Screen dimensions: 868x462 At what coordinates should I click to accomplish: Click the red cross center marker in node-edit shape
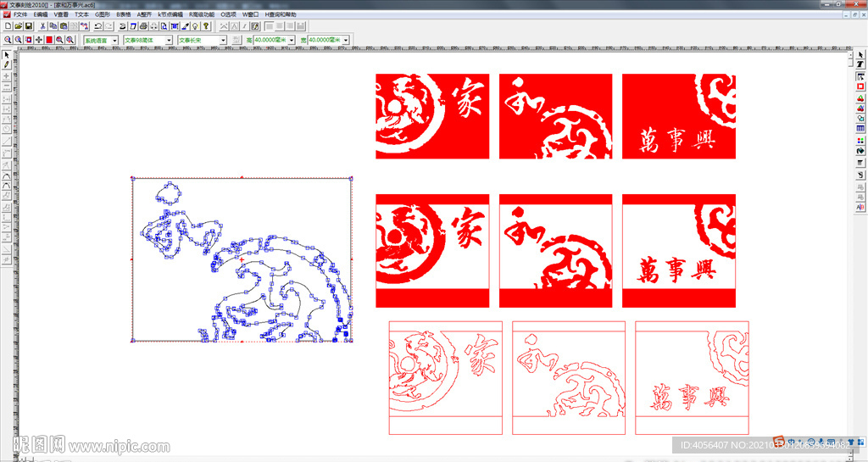pos(242,259)
